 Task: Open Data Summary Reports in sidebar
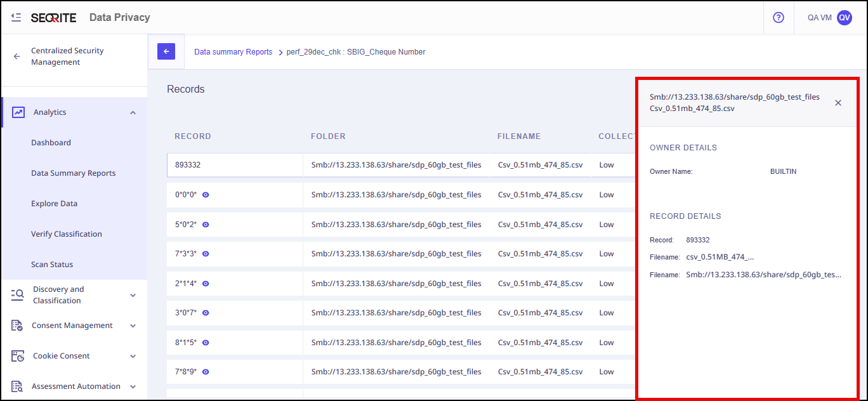click(x=73, y=173)
